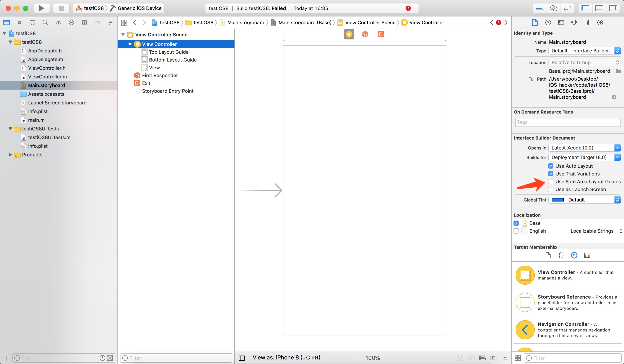This screenshot has height=364, width=624.
Task: Show the Assistant editor
Action: click(x=553, y=8)
